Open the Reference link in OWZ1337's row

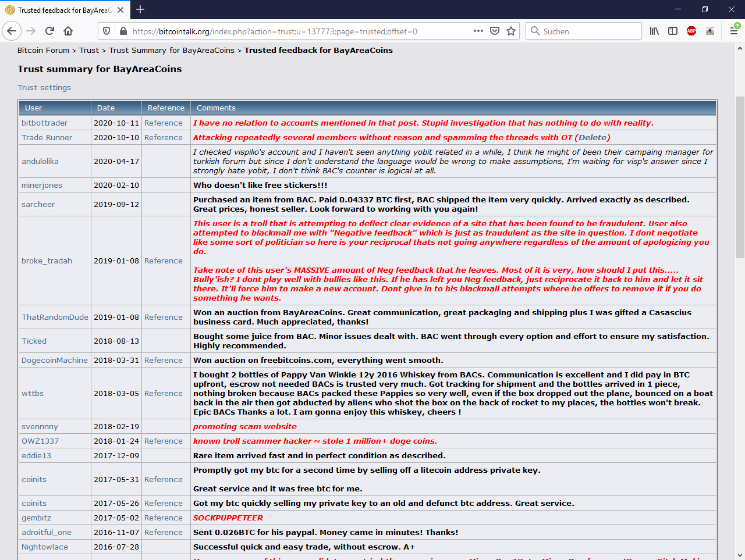click(x=164, y=441)
